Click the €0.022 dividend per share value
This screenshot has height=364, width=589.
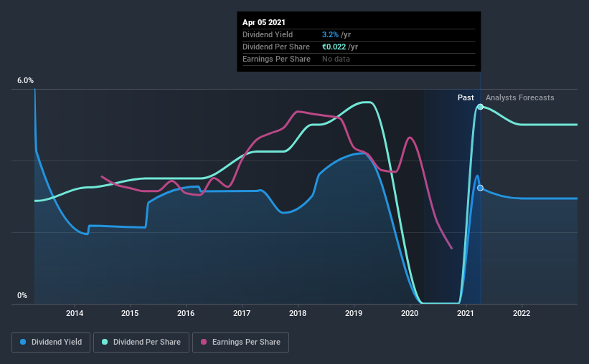point(334,47)
